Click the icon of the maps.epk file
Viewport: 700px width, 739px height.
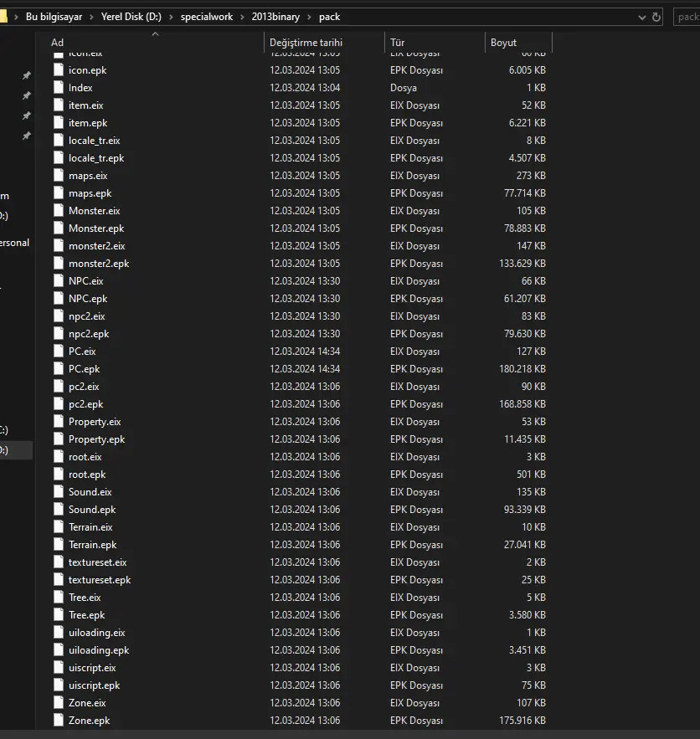click(x=59, y=193)
